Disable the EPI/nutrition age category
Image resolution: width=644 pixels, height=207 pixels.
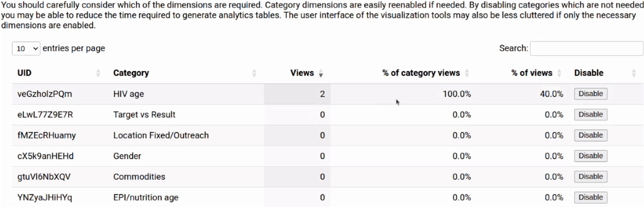pos(590,197)
